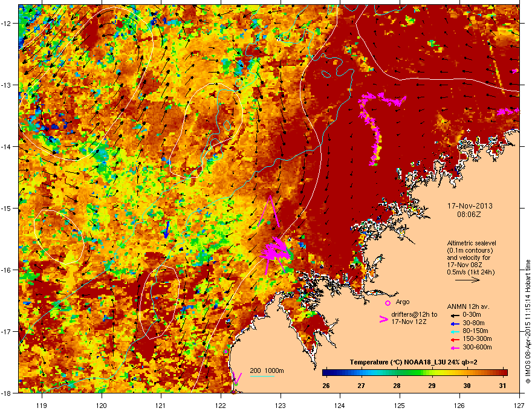Click the latitude axis label -12
The width and height of the screenshot is (532, 411).
point(7,23)
